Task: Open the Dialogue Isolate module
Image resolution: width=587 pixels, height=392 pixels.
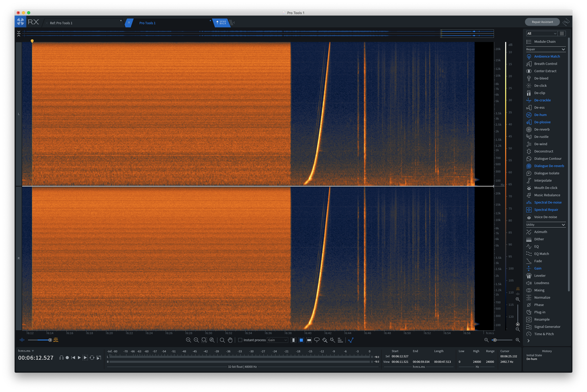Action: pyautogui.click(x=547, y=173)
